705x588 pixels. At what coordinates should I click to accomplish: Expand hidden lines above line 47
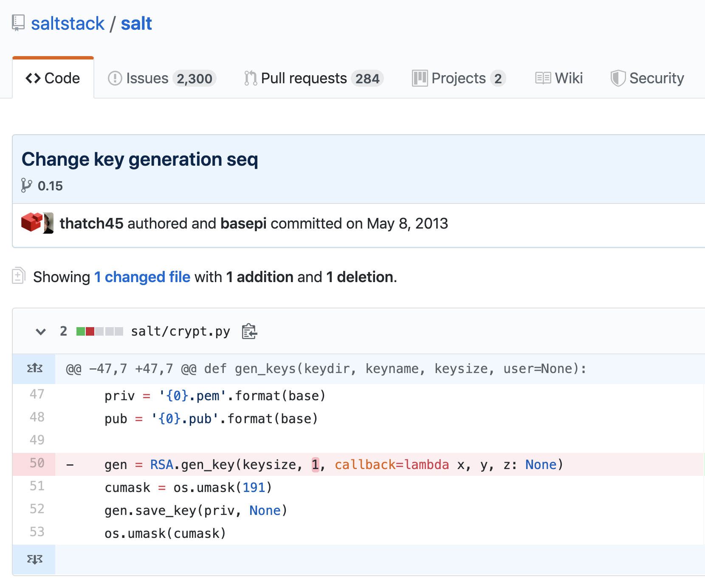(x=34, y=368)
